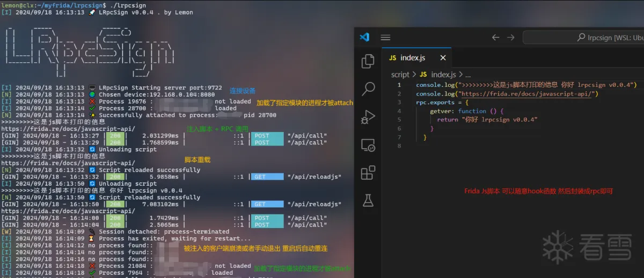Click line number 6 in the editor

[399, 129]
